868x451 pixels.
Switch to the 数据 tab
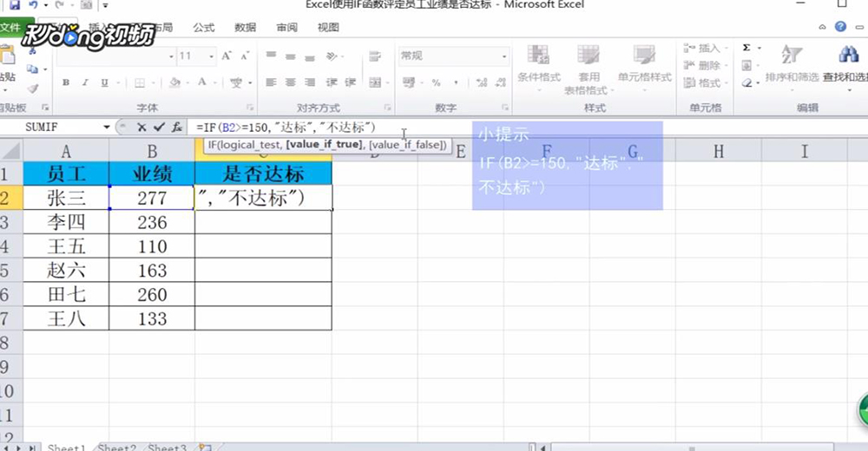pos(245,27)
